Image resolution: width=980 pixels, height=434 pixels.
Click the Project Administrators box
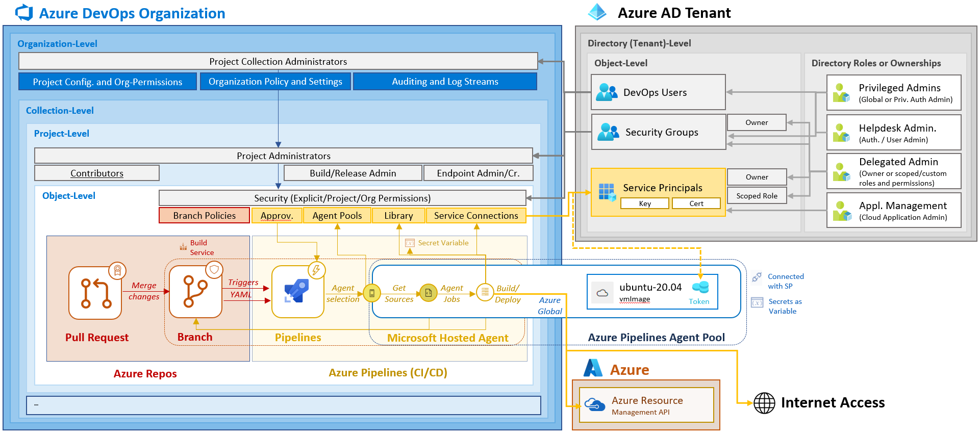[284, 156]
